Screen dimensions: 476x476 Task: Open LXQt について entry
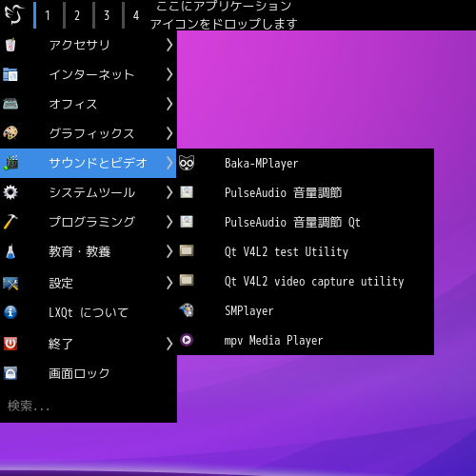pyautogui.click(x=88, y=312)
